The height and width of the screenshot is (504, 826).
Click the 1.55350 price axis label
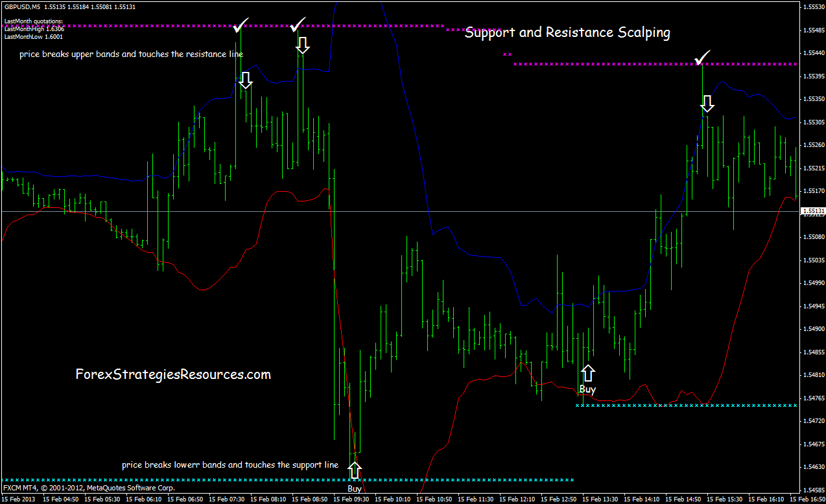coord(813,99)
